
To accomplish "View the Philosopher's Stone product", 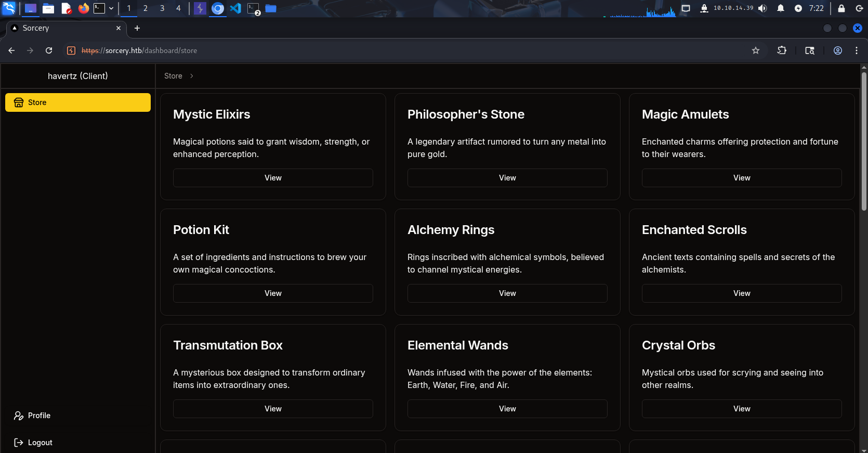I will click(507, 178).
